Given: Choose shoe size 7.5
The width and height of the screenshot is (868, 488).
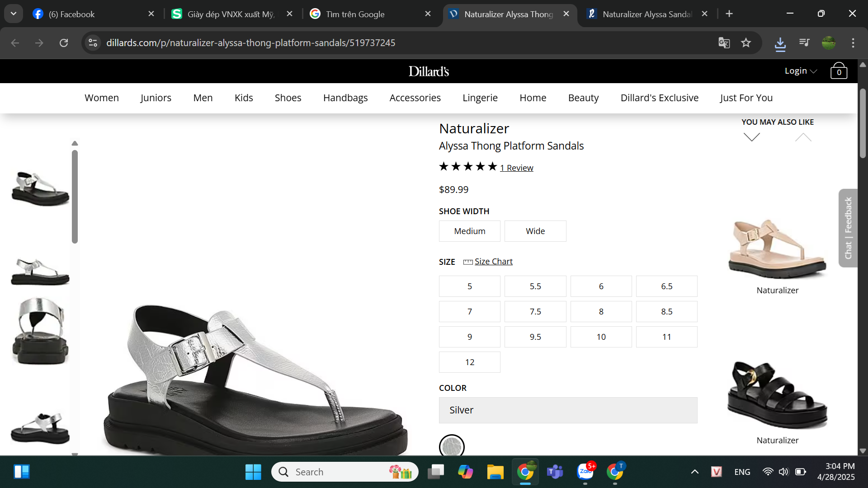Looking at the screenshot, I should pos(535,311).
